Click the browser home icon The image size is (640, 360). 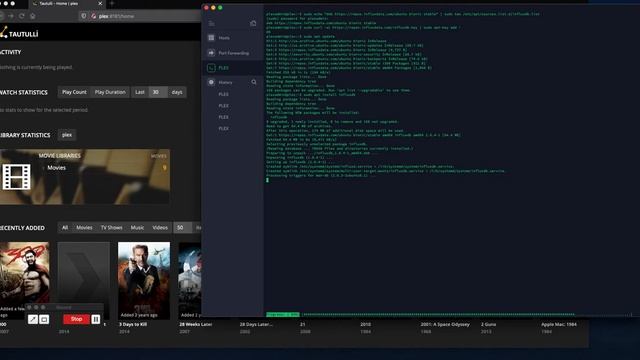(33, 16)
